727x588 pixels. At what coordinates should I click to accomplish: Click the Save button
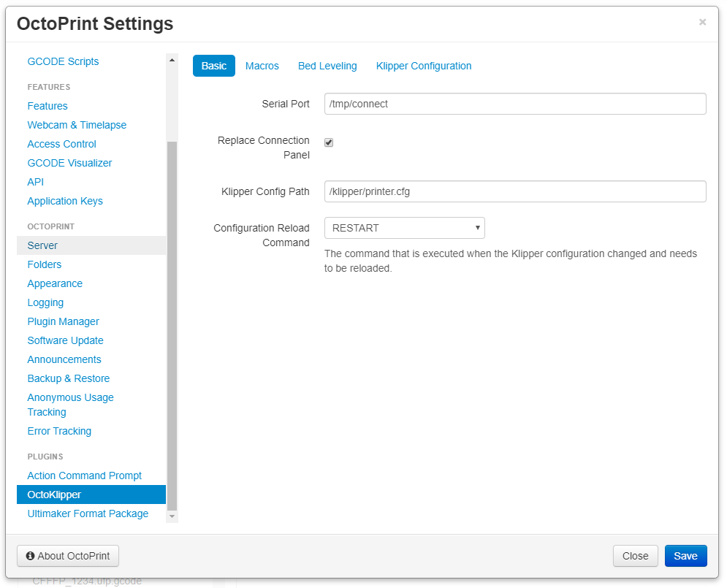click(x=686, y=556)
